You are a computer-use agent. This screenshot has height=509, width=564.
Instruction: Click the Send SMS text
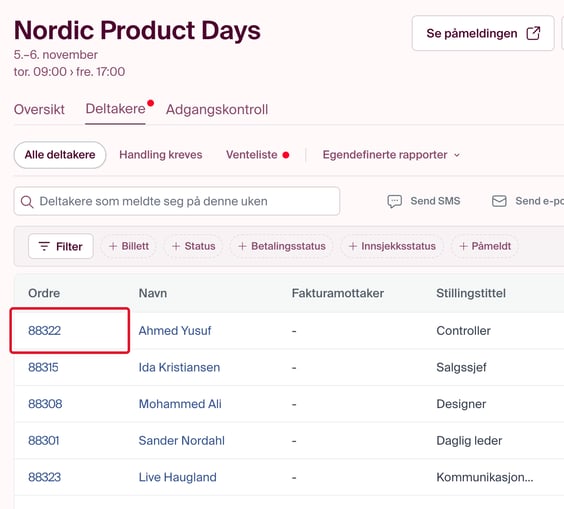coord(435,201)
